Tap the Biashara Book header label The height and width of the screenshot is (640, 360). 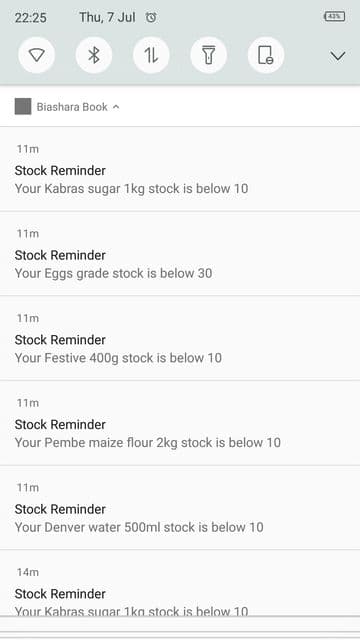point(72,107)
